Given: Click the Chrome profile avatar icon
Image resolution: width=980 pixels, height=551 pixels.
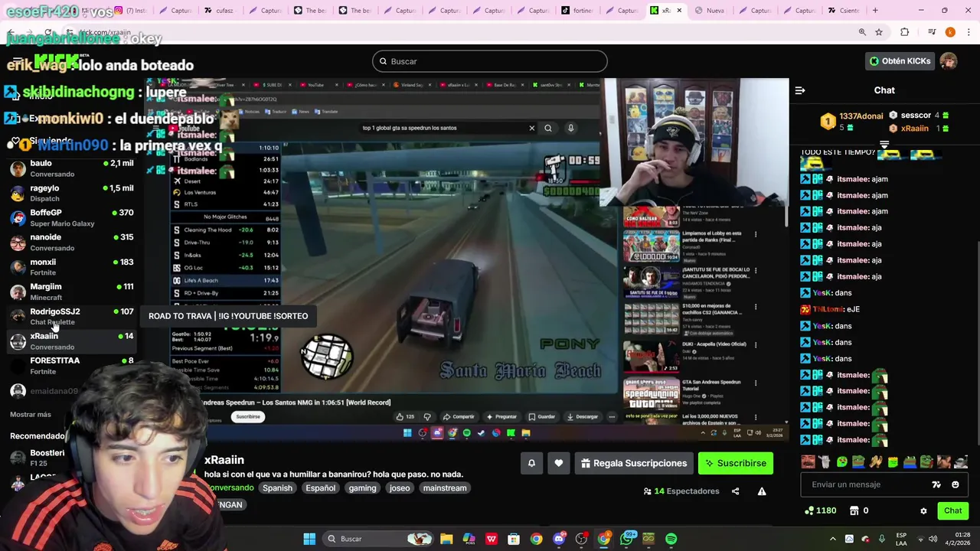Looking at the screenshot, I should click(x=950, y=32).
